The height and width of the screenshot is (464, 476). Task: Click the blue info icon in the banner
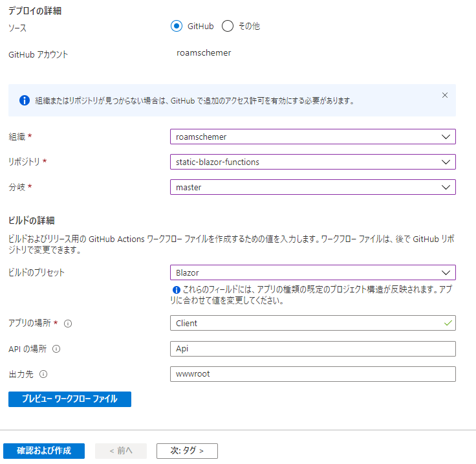(x=25, y=100)
